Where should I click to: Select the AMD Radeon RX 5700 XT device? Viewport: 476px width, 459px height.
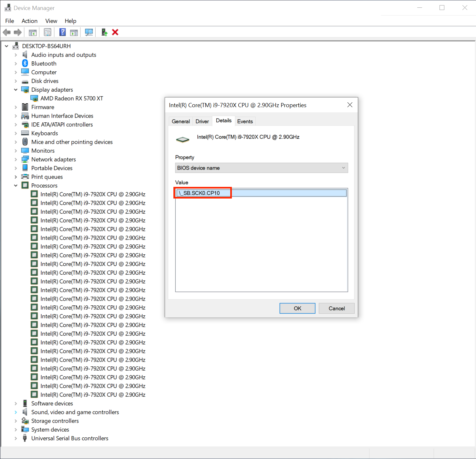click(x=71, y=98)
